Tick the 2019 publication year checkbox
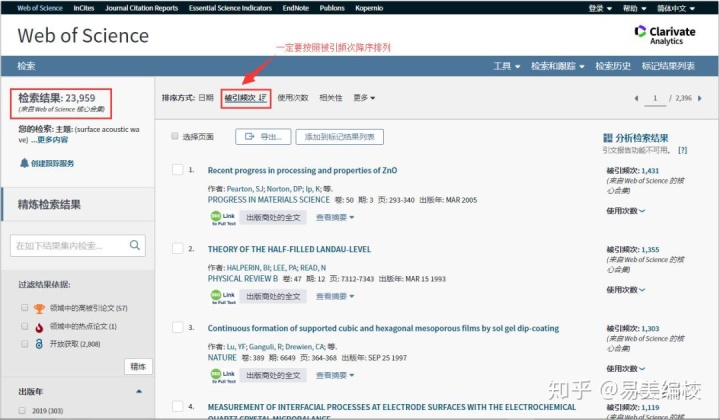 point(22,410)
